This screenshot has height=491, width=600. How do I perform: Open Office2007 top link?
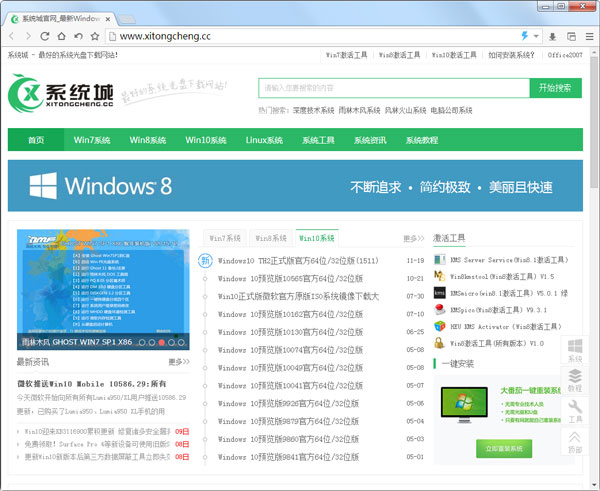[565, 55]
